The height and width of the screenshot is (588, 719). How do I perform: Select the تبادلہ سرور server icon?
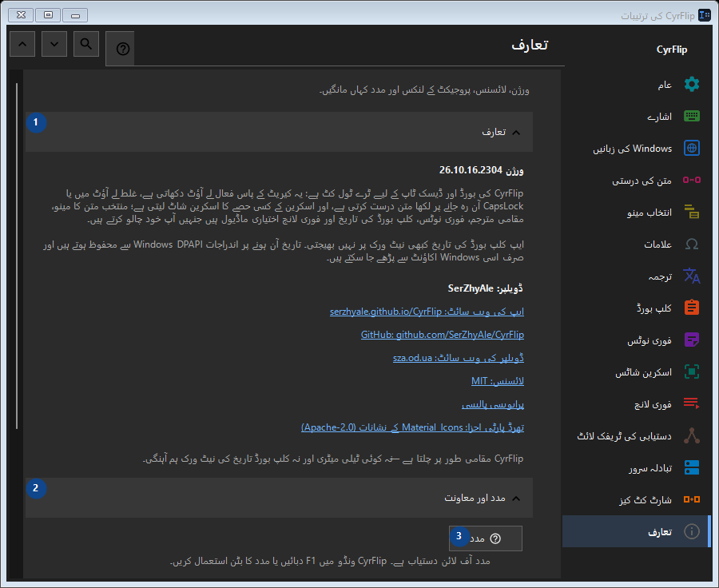click(692, 467)
